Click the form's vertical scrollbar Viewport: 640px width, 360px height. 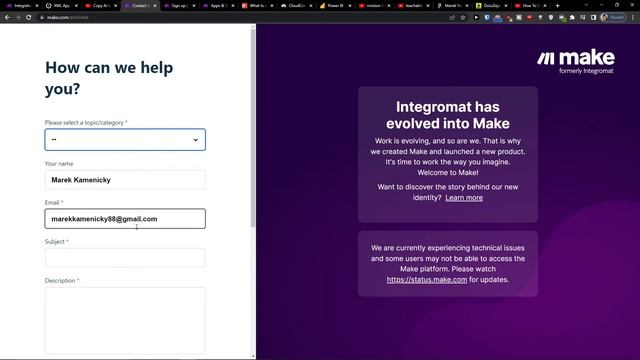(x=253, y=127)
